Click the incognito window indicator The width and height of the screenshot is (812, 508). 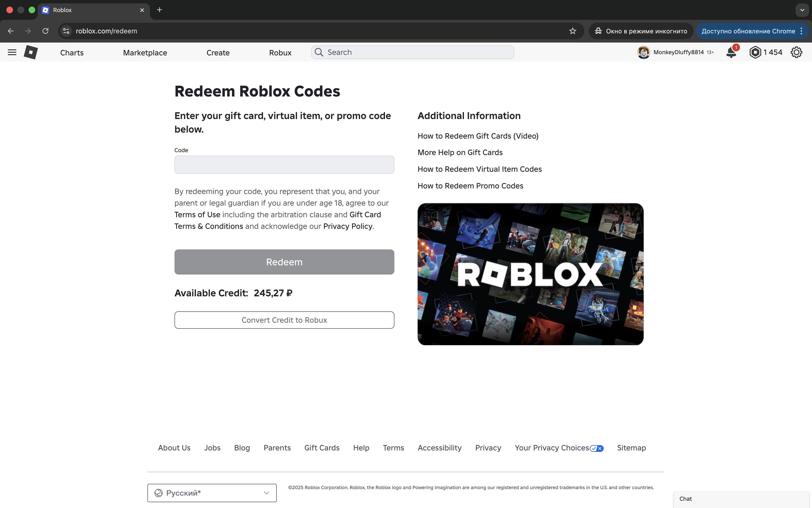click(x=641, y=31)
